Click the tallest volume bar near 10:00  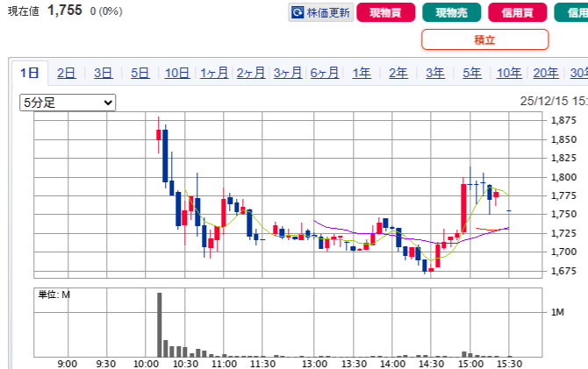[160, 324]
